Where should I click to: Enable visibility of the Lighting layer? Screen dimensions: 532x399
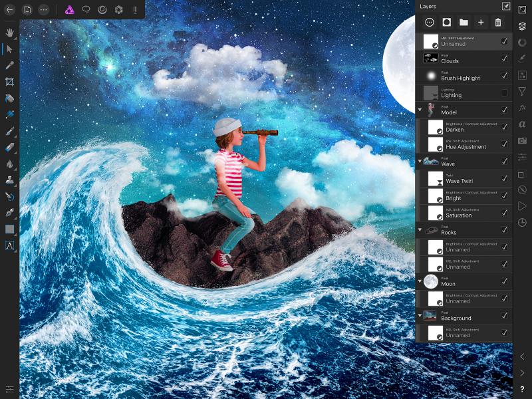pyautogui.click(x=504, y=92)
